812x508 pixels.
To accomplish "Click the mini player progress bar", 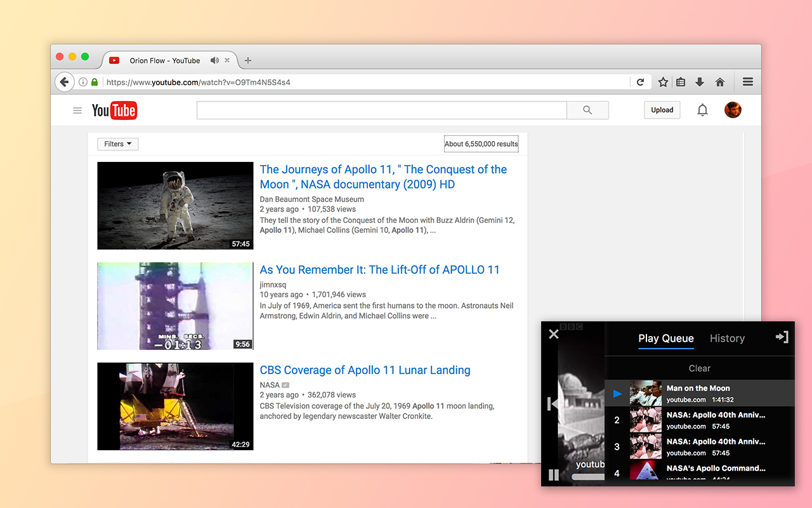I will coord(588,477).
